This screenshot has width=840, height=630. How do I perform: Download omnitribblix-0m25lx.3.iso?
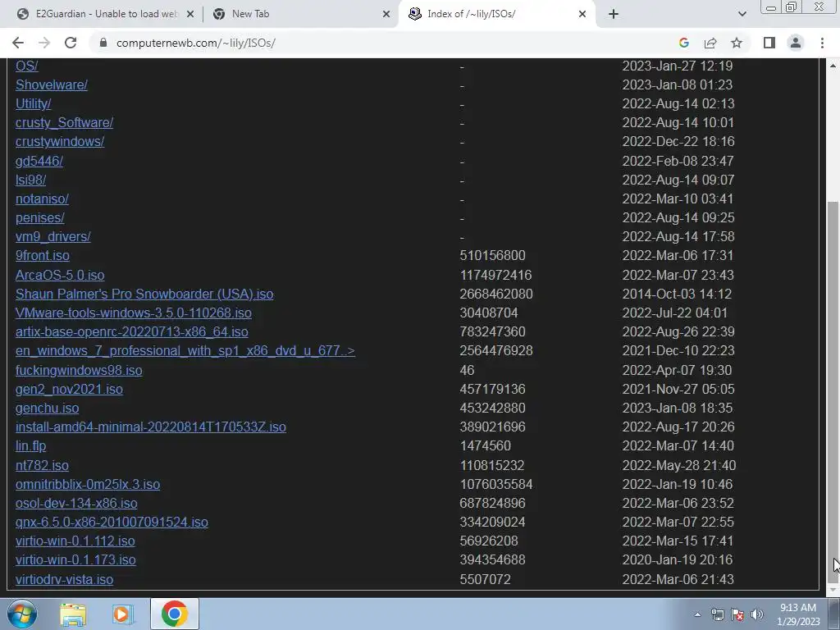click(88, 484)
